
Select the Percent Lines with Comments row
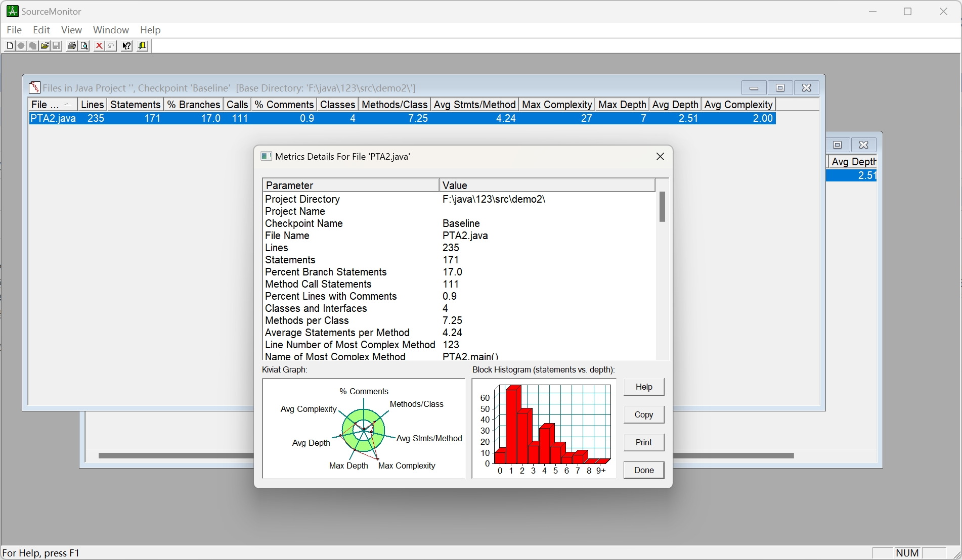(459, 296)
